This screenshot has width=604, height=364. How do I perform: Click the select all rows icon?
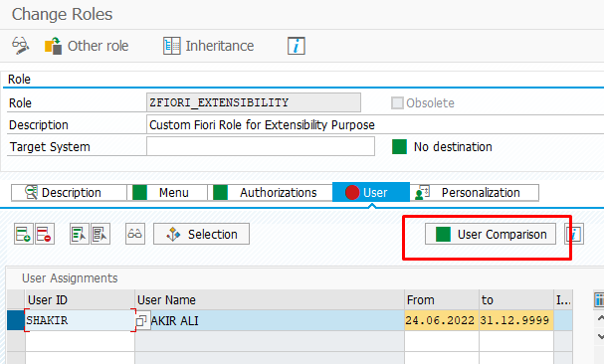(80, 234)
